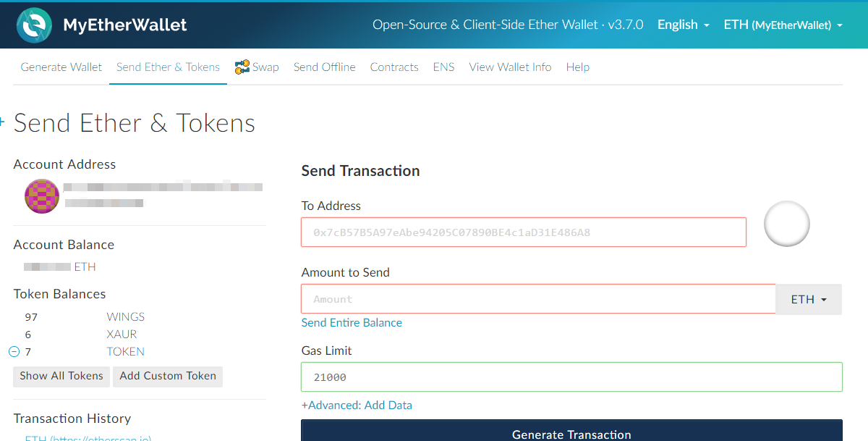Screen dimensions: 868x441
Task: Click the To Address field label
Action: (x=331, y=206)
